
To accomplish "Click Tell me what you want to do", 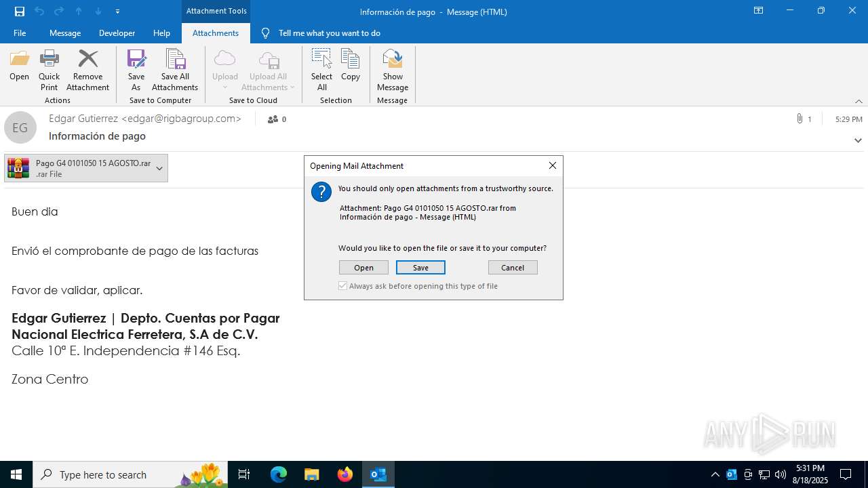I will pos(329,33).
